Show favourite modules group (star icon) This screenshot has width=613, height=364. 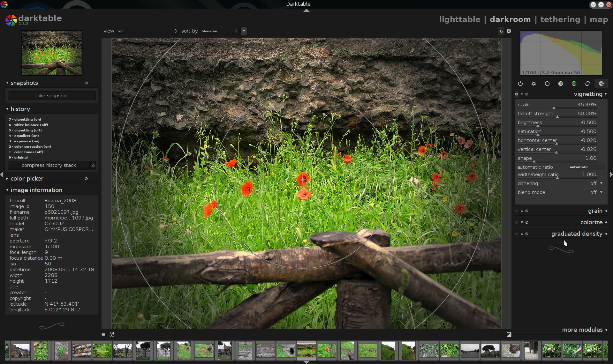534,84
